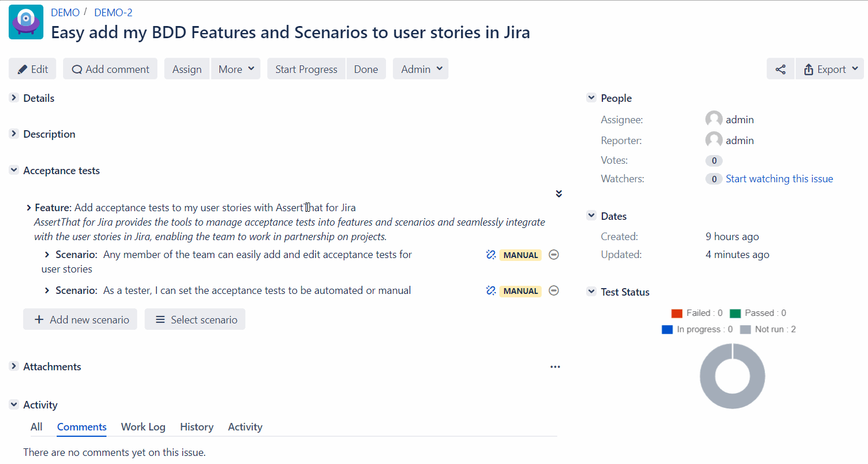The image size is (868, 464).
Task: Click Add new scenario button
Action: pyautogui.click(x=80, y=319)
